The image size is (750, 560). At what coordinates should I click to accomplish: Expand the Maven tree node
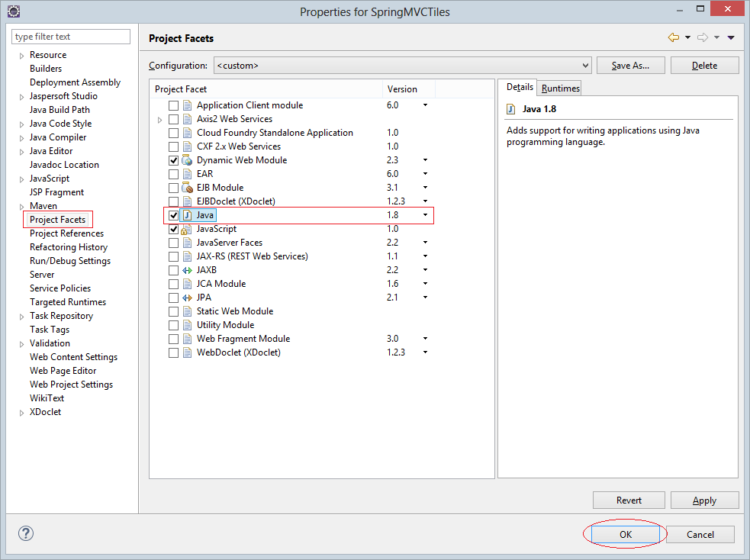tap(21, 207)
